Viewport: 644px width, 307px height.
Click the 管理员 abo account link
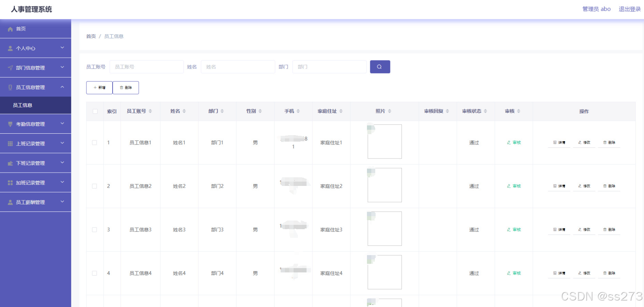[x=597, y=9]
